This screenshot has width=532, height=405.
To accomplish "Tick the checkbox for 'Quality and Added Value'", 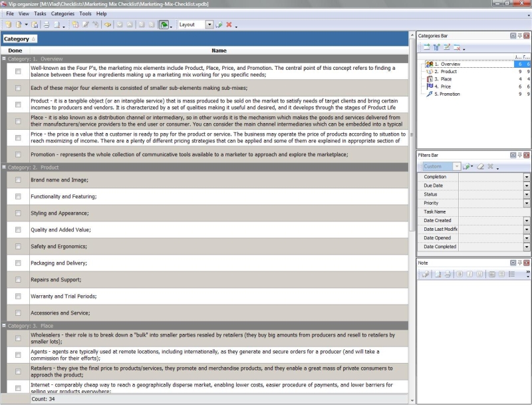I will click(18, 229).
